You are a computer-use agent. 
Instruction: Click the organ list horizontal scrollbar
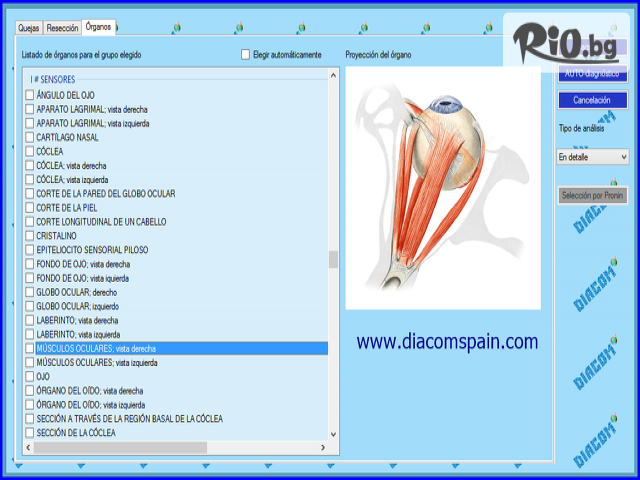(120, 446)
